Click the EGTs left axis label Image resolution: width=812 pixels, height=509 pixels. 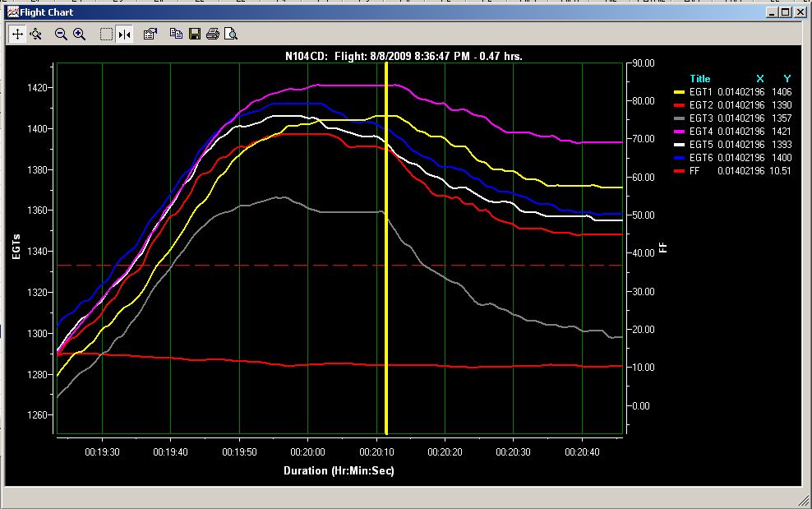point(16,247)
